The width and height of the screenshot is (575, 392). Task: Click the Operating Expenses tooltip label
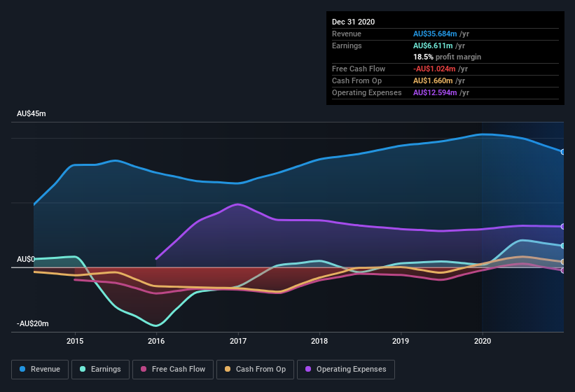[x=367, y=92]
